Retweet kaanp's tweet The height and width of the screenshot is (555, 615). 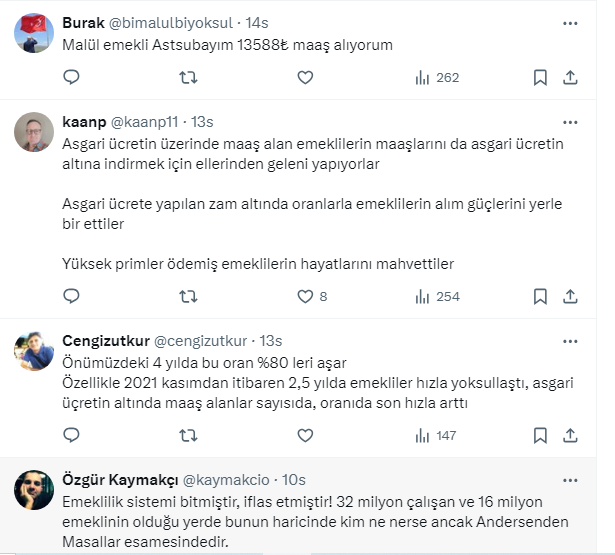(x=187, y=296)
